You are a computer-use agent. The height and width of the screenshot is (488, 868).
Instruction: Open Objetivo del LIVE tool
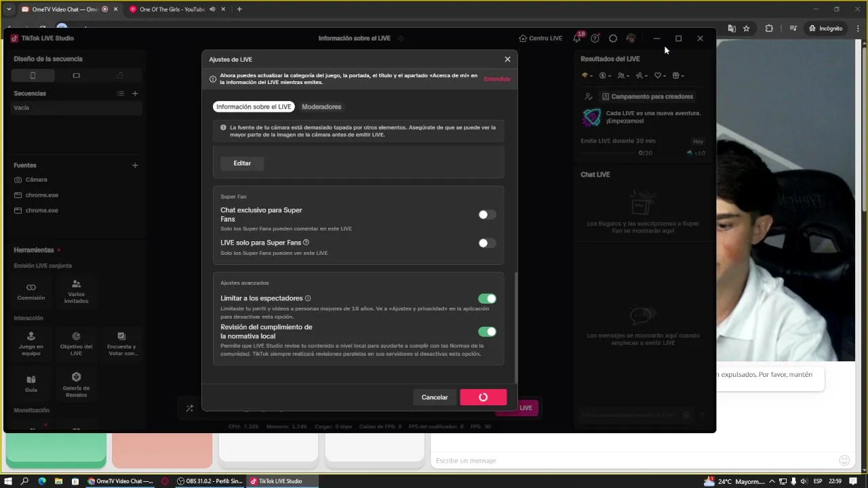pyautogui.click(x=76, y=344)
